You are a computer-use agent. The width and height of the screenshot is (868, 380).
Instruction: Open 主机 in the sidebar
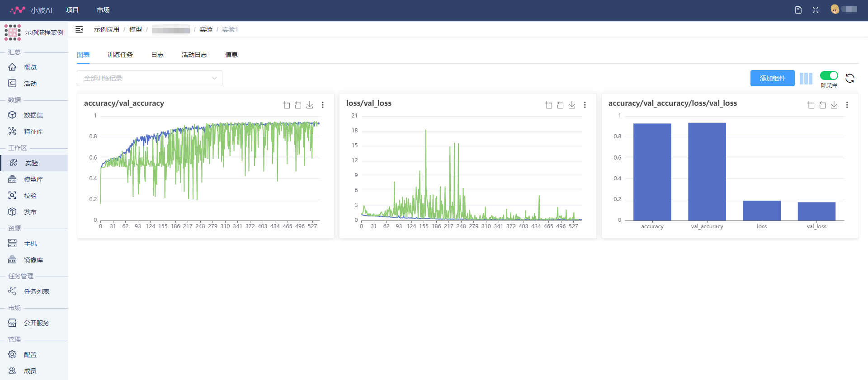[x=34, y=244]
